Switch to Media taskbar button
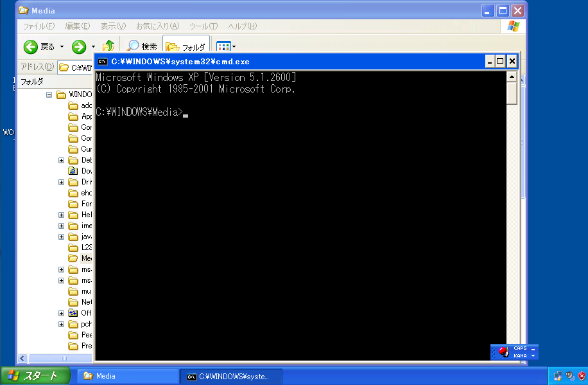588x385 pixels. (128, 377)
